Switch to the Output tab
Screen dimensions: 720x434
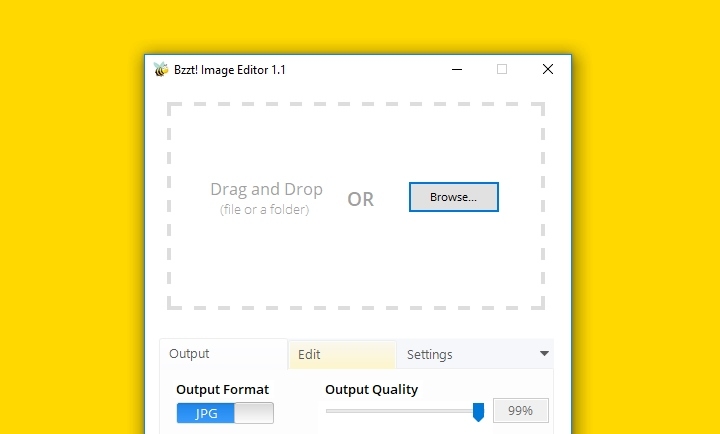tap(224, 354)
